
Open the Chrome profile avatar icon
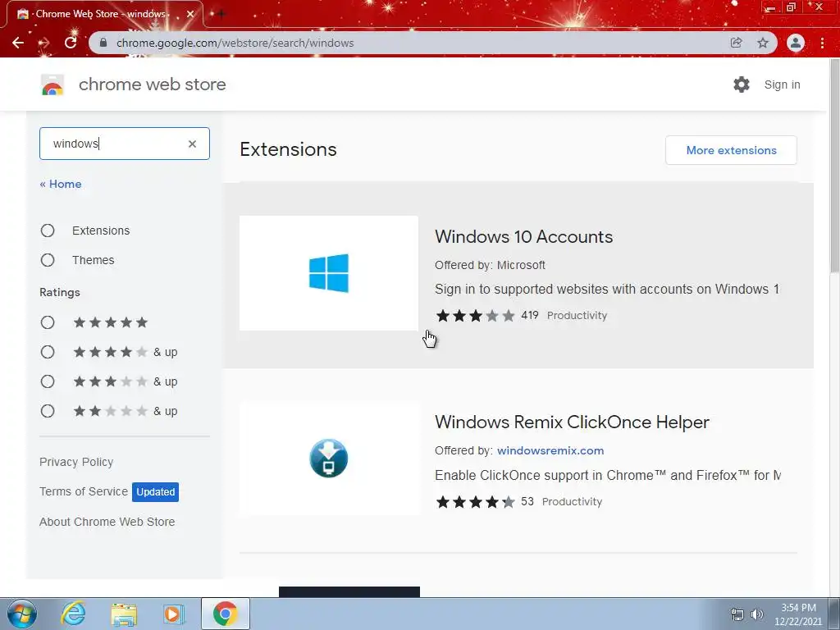(x=796, y=43)
